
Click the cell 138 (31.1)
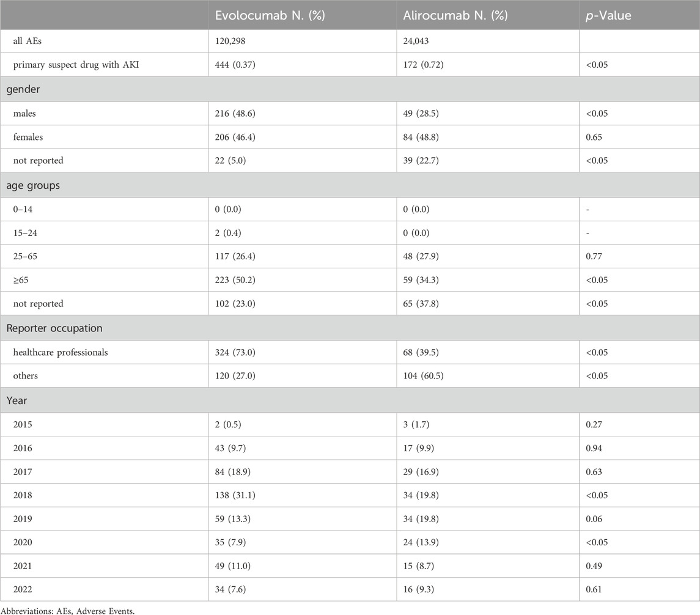(x=235, y=495)
